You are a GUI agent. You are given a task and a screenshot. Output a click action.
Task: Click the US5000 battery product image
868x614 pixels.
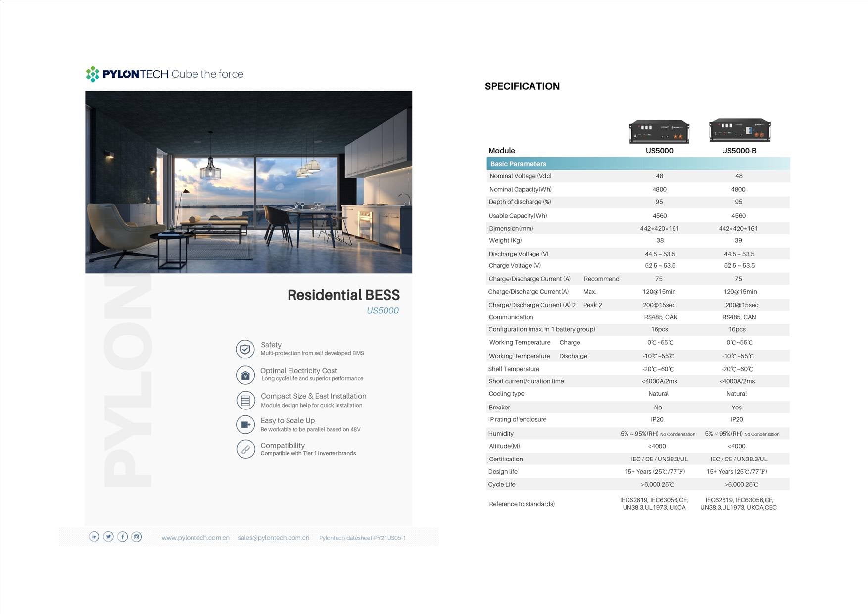click(x=659, y=132)
